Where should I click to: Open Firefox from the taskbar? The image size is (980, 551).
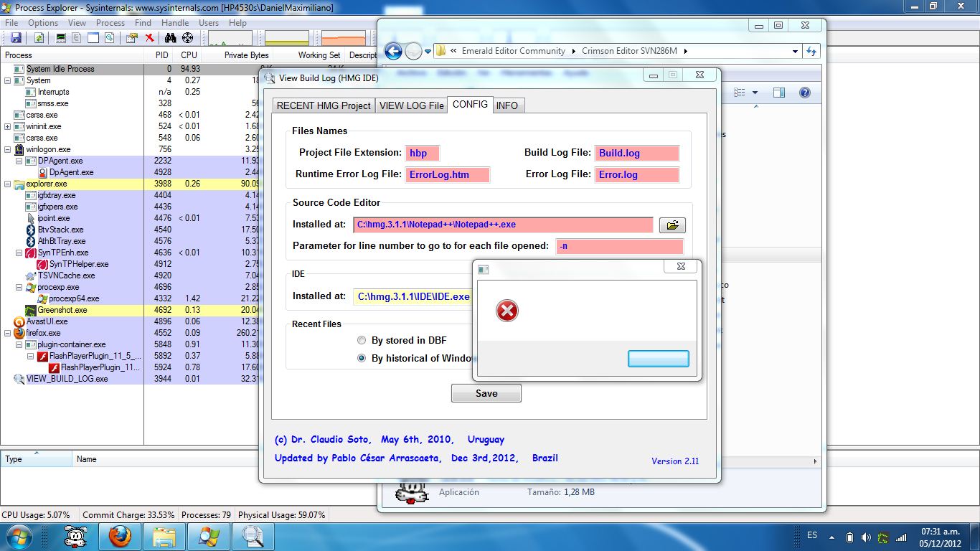tap(120, 535)
